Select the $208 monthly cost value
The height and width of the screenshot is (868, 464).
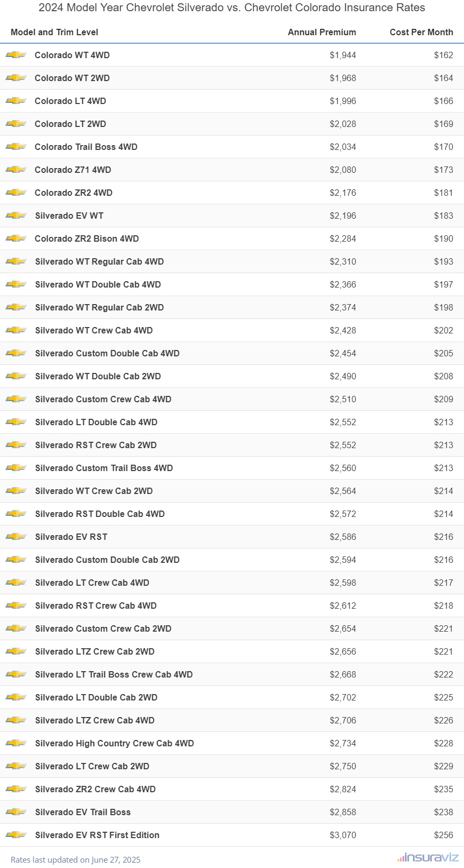click(x=444, y=376)
